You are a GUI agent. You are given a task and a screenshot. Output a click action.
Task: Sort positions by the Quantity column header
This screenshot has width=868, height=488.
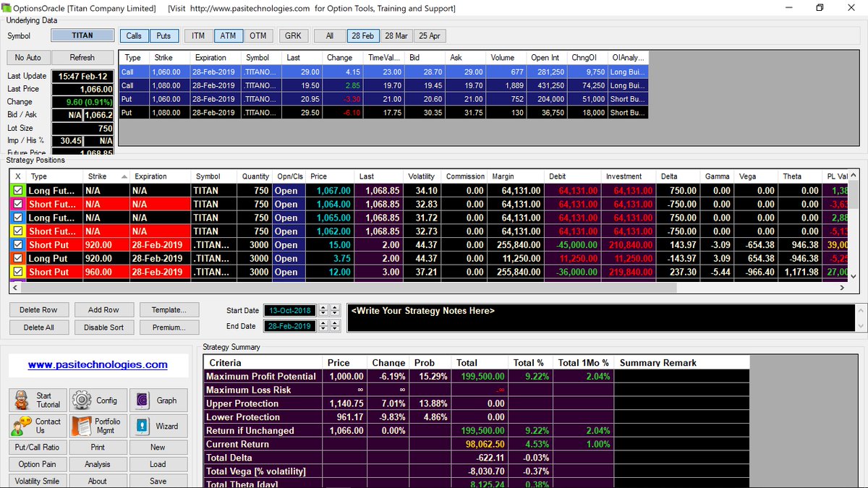pyautogui.click(x=255, y=176)
